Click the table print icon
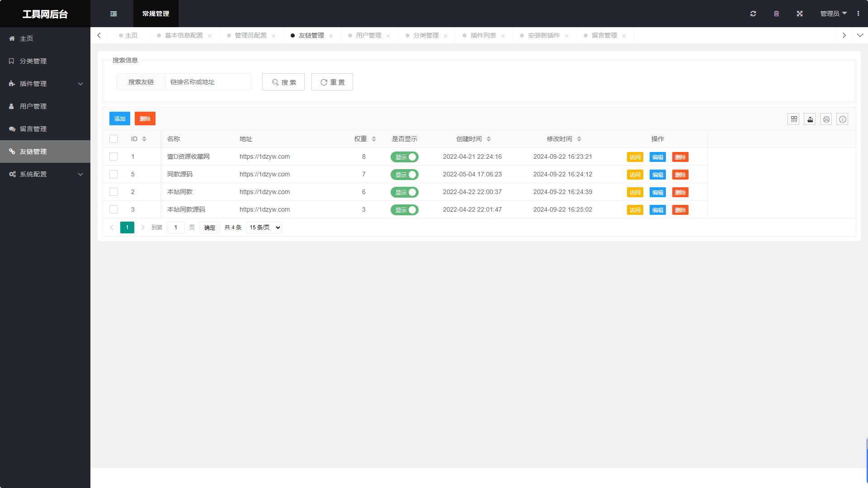The width and height of the screenshot is (868, 488). click(826, 119)
